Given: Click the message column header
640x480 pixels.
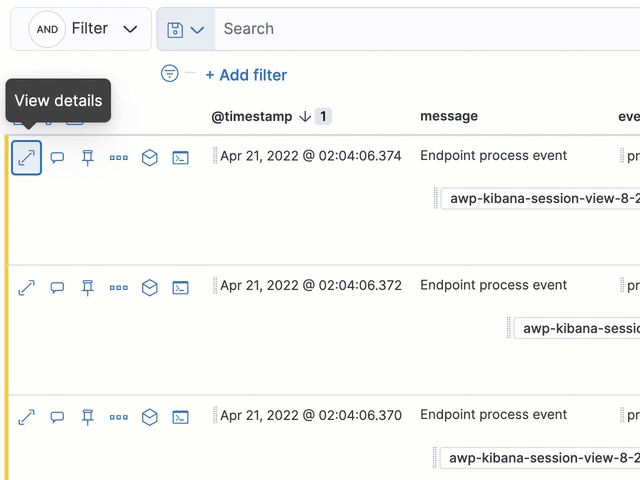Looking at the screenshot, I should click(x=449, y=116).
